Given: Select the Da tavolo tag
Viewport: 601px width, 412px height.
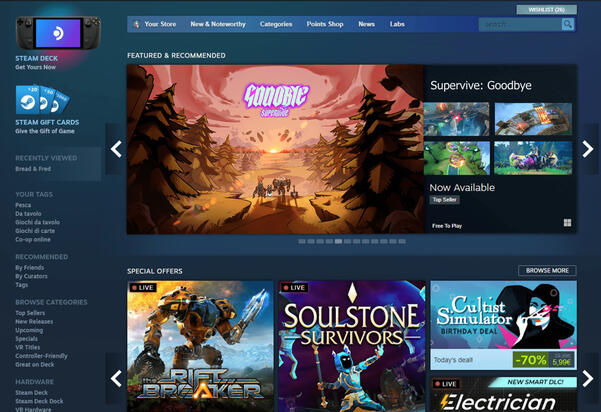Looking at the screenshot, I should coord(28,213).
